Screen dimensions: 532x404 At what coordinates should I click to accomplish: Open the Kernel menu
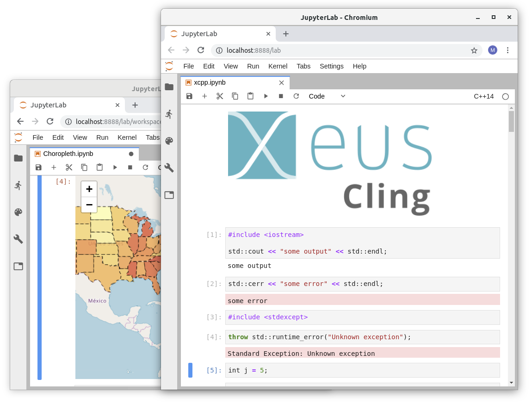click(278, 66)
